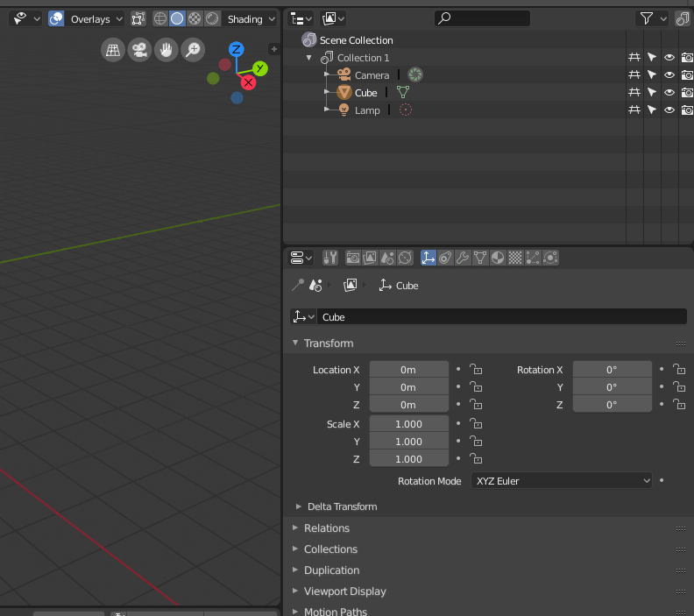This screenshot has height=616, width=694.
Task: Switch to LookDev shading mode
Action: (195, 19)
